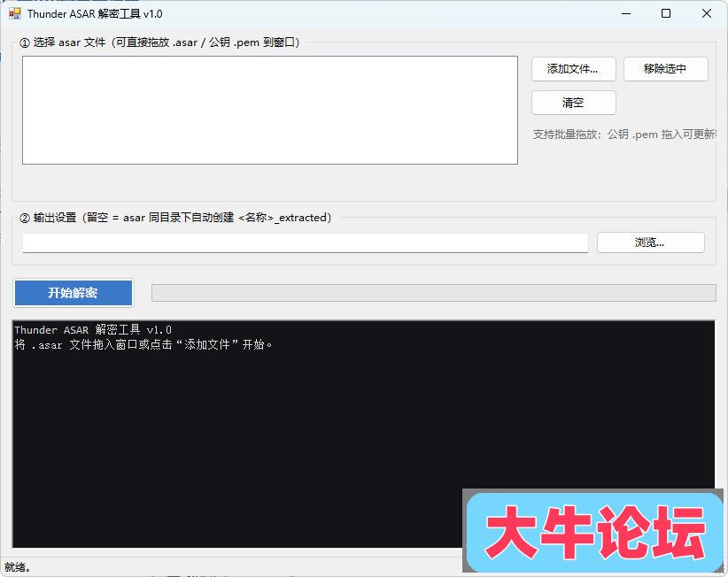The height and width of the screenshot is (577, 728).
Task: Click the decryption progress bar
Action: (x=434, y=293)
